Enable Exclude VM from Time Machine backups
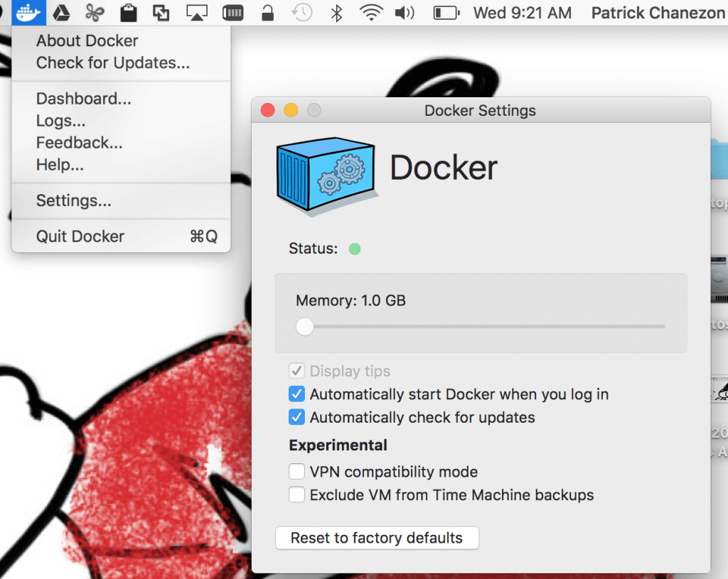This screenshot has width=728, height=579. pyautogui.click(x=296, y=494)
